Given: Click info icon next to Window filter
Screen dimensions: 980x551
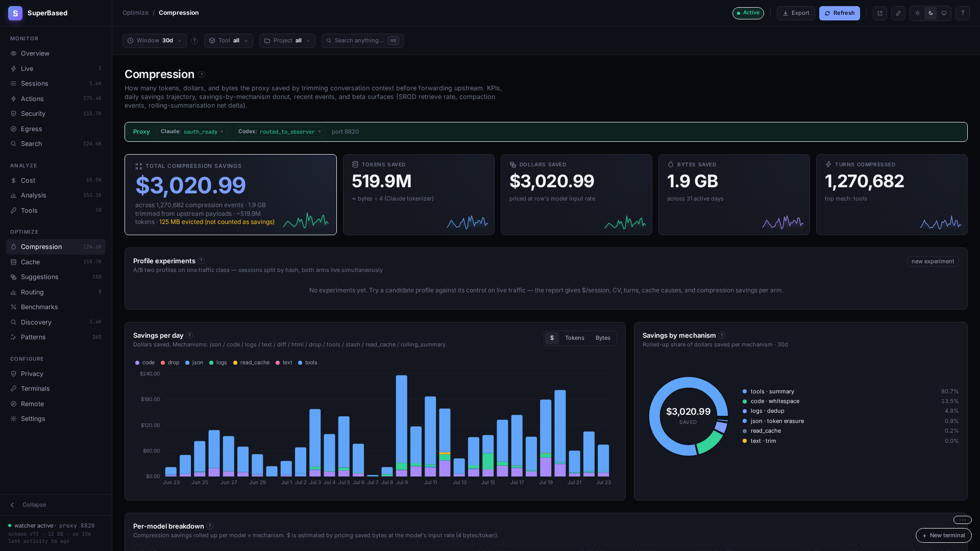Looking at the screenshot, I should [x=194, y=41].
